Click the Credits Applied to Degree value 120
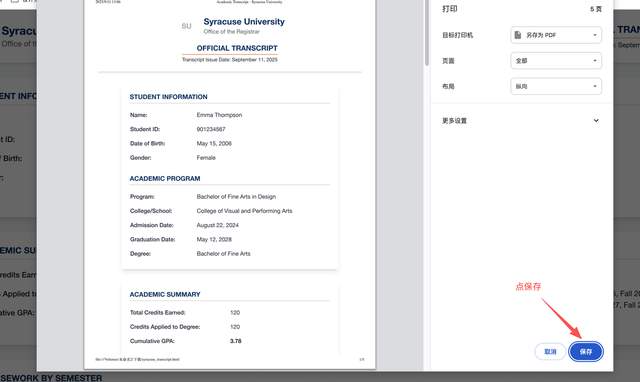640x382 pixels. tap(235, 327)
